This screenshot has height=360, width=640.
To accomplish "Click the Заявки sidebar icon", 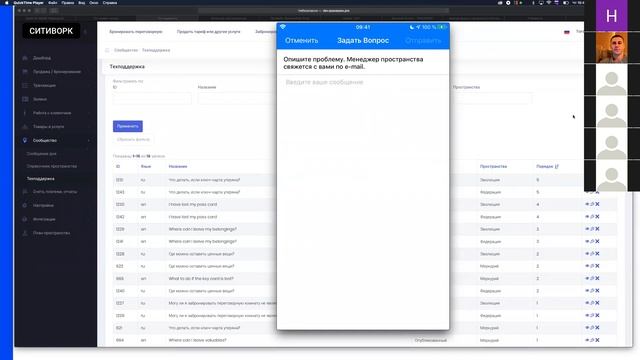I will pos(25,99).
